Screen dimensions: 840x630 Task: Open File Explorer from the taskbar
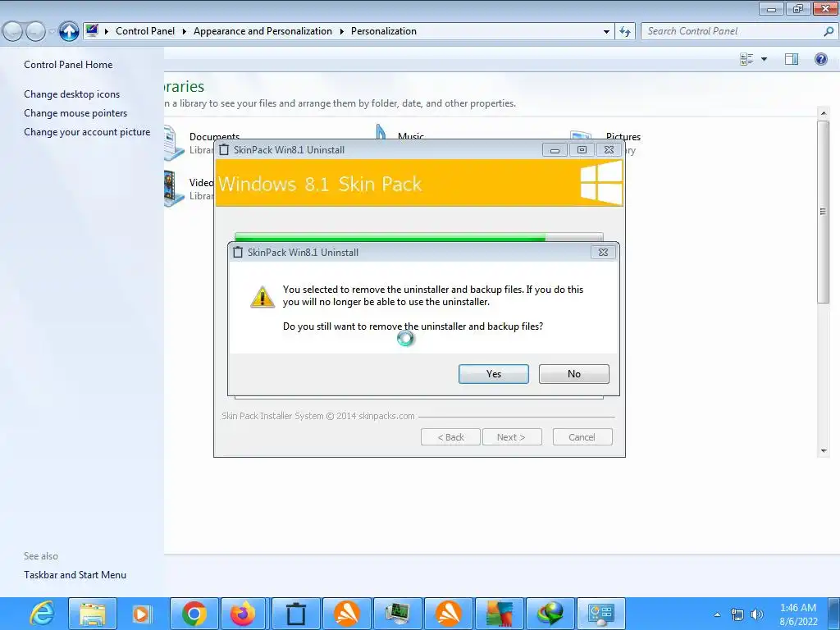click(92, 614)
